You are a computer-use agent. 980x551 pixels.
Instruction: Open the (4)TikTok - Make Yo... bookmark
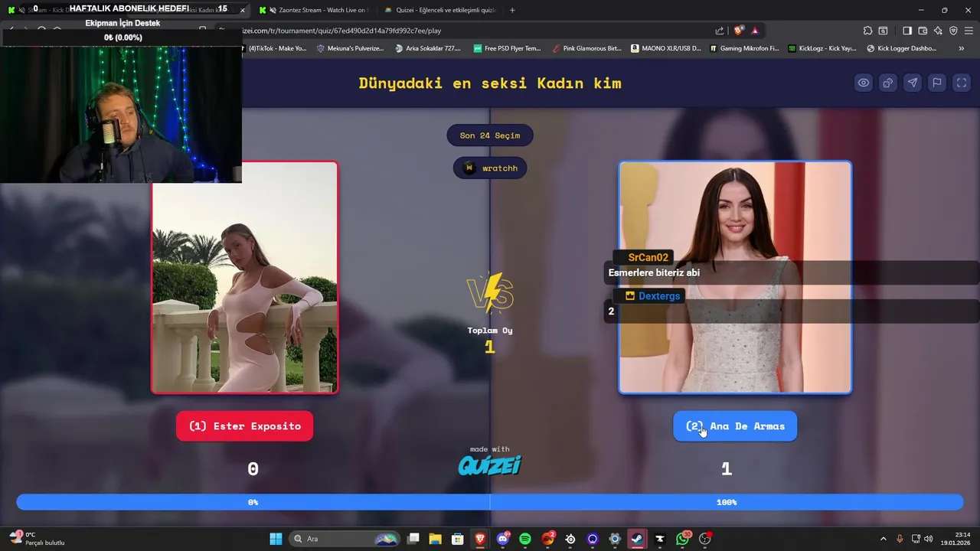pos(274,48)
